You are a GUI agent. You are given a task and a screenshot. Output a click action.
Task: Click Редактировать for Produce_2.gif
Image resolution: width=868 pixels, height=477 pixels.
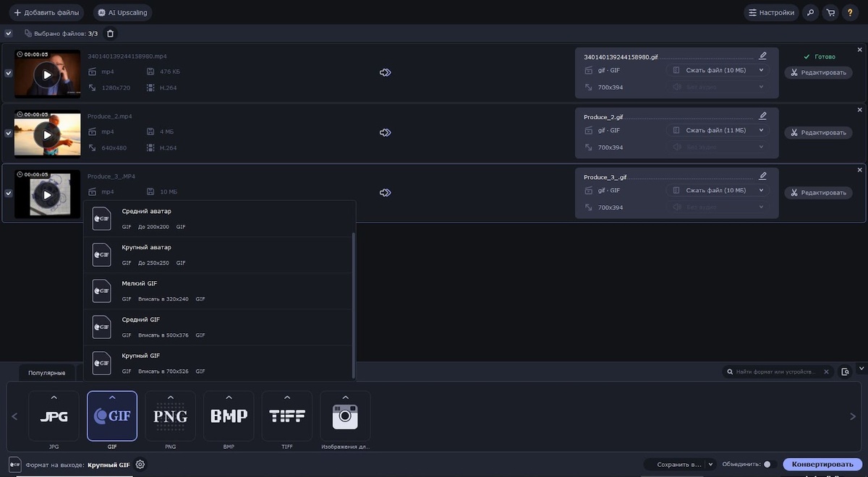click(x=818, y=132)
